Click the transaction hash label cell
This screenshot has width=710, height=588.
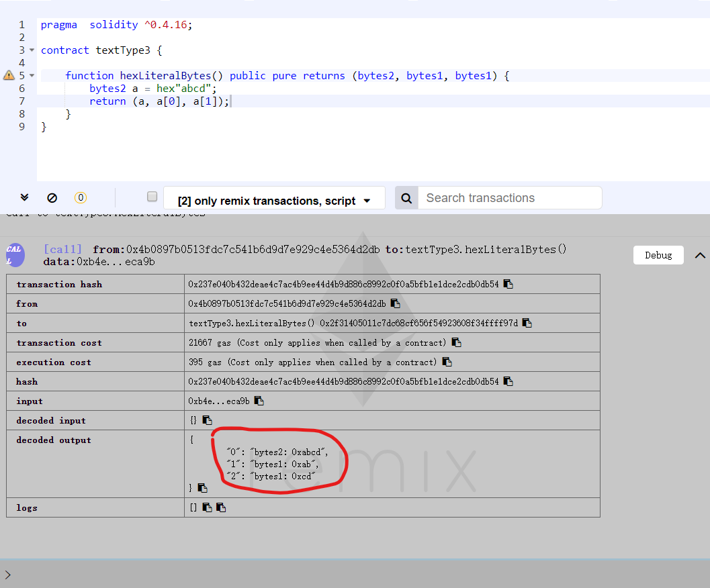point(95,285)
